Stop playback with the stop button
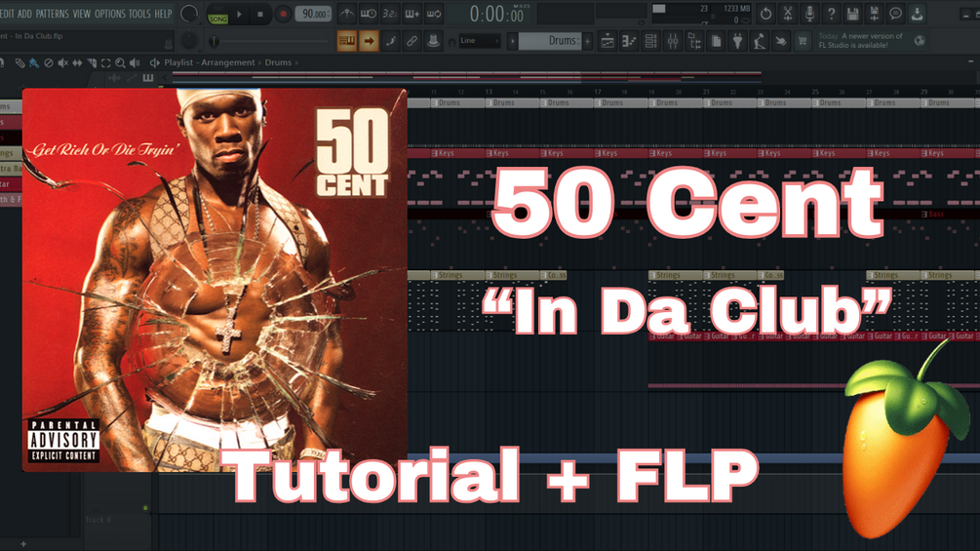 (260, 14)
